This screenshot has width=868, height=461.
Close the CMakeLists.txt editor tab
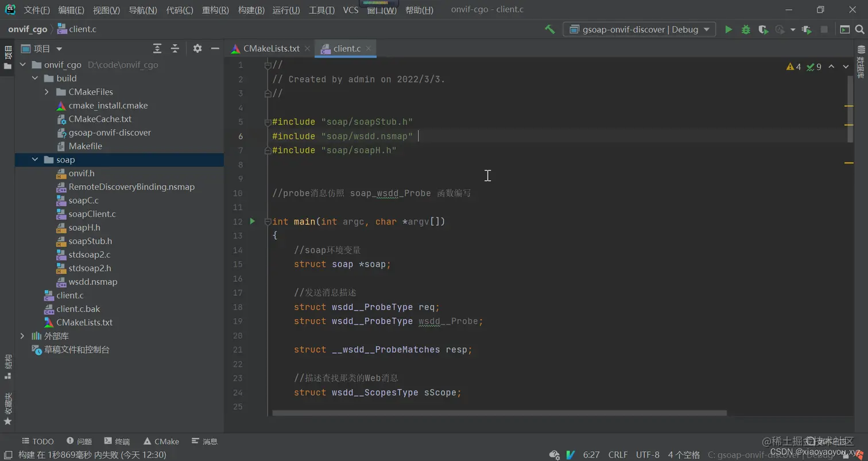307,49
